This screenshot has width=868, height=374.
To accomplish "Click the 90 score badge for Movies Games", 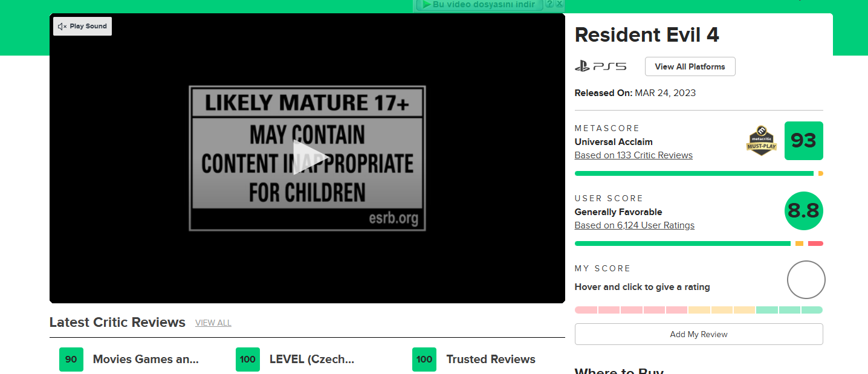I will point(71,359).
